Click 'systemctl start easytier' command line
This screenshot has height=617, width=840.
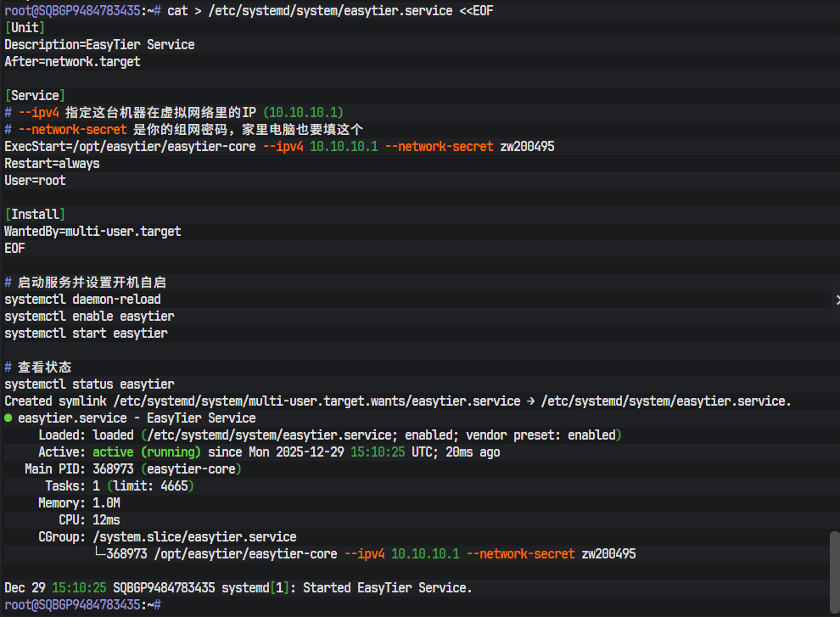tap(86, 334)
